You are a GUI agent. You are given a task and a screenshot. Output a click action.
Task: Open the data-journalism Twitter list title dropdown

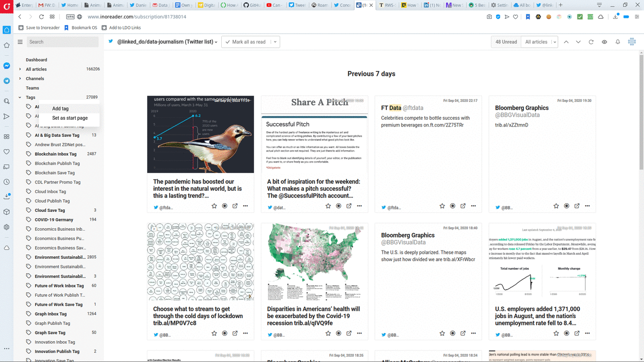point(167,42)
